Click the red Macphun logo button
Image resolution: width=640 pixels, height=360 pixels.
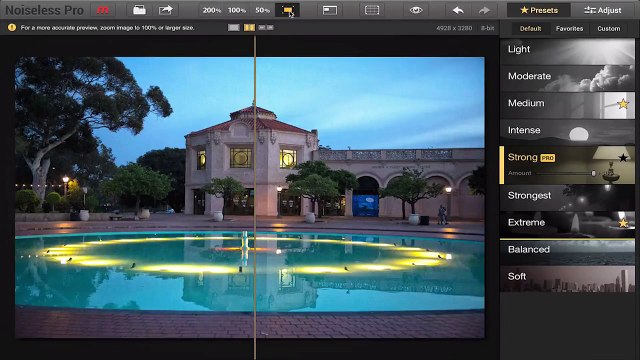click(102, 10)
